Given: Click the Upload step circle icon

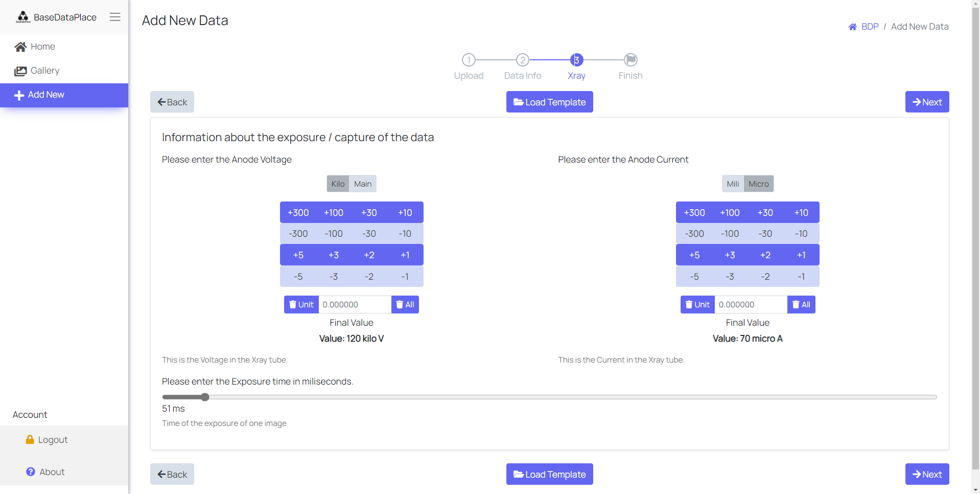Looking at the screenshot, I should point(469,60).
